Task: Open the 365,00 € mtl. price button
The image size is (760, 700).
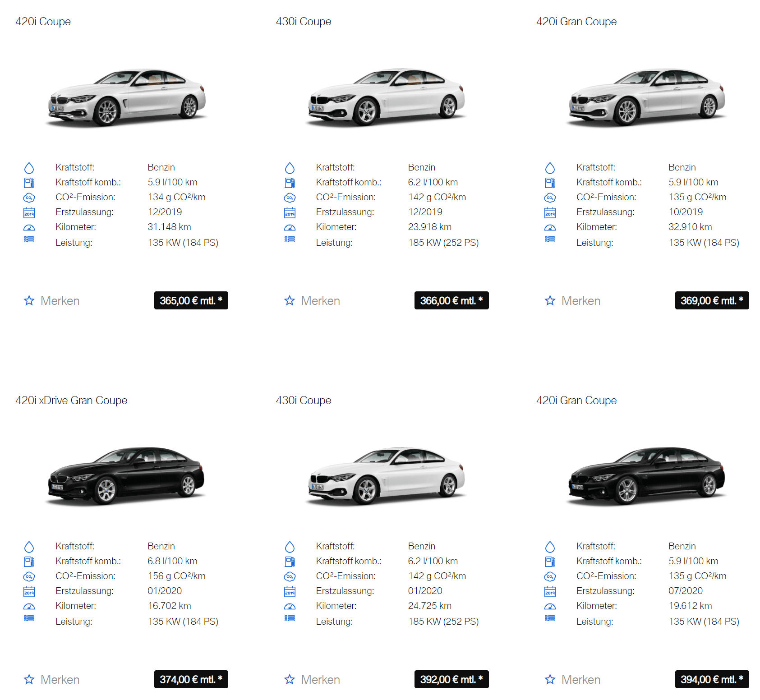Action: [x=191, y=300]
